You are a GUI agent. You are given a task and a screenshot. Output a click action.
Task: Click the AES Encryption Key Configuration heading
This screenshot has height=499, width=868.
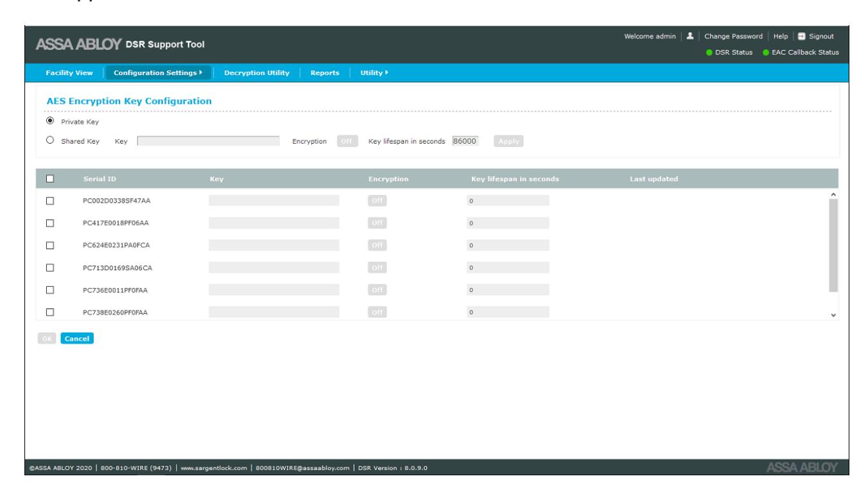coord(130,101)
